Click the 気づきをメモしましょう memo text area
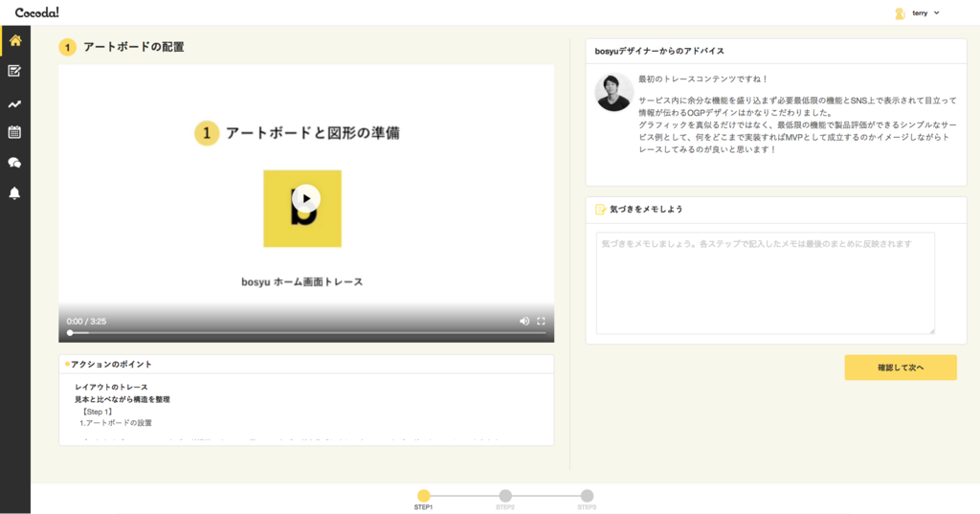Image resolution: width=980 pixels, height=514 pixels. pos(765,283)
